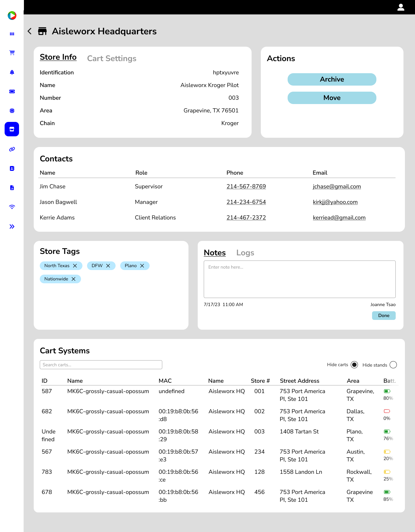Switch to the Logs tab
Screen dimensions: 415x532
point(245,253)
